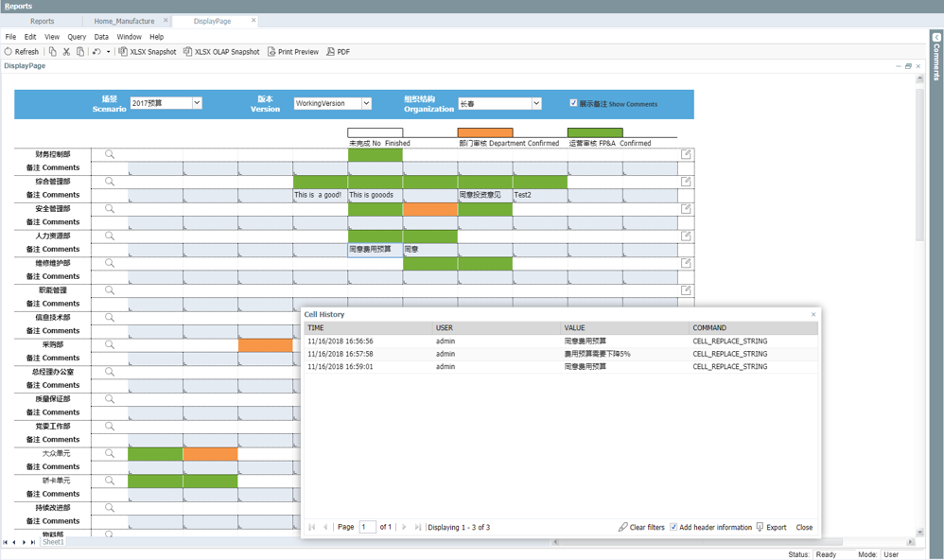Click Close button in Cell History dialog
This screenshot has width=944, height=560.
coord(804,527)
